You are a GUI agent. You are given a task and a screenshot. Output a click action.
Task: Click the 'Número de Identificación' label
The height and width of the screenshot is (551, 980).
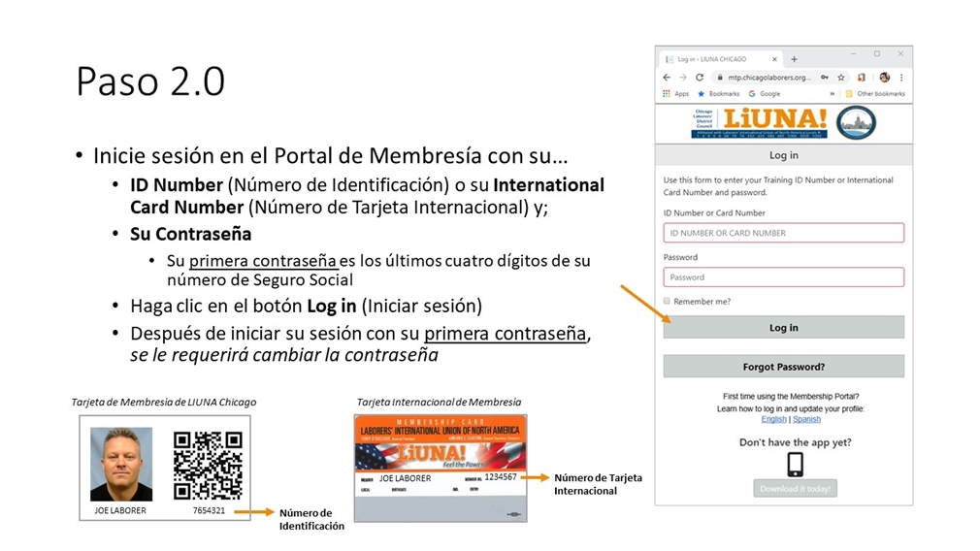[x=311, y=519]
